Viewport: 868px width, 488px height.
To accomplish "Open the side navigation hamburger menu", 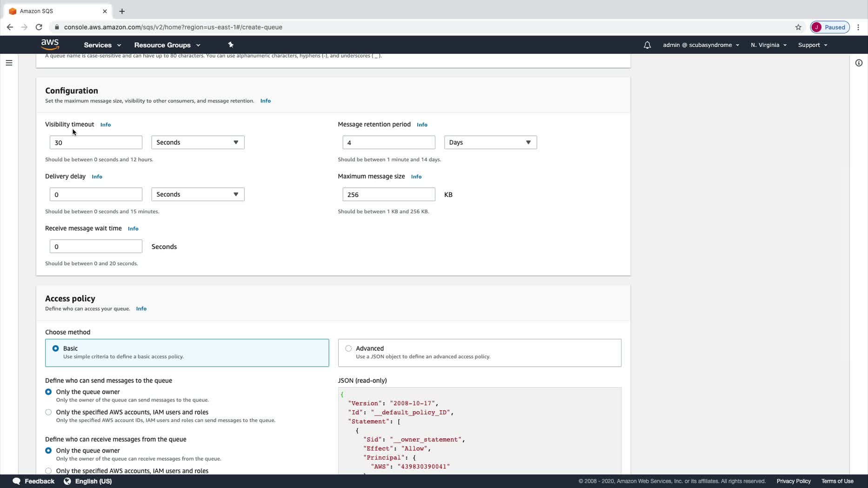I will [9, 63].
